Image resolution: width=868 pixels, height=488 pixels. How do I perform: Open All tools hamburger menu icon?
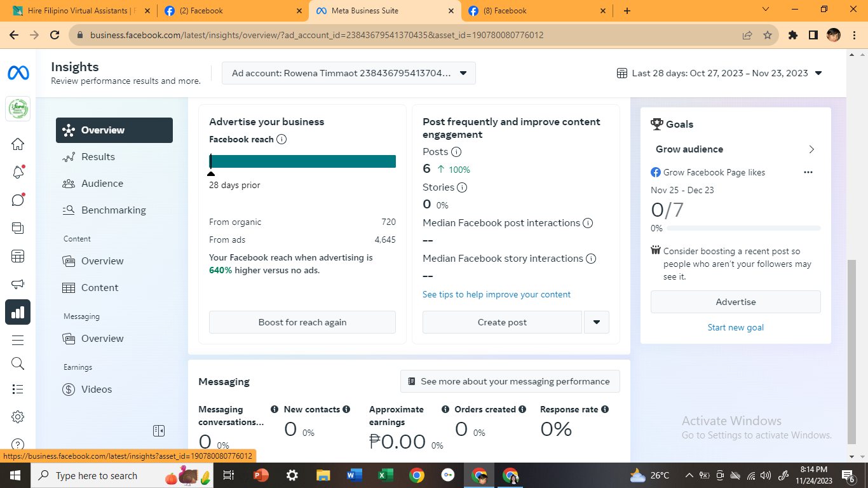[18, 340]
